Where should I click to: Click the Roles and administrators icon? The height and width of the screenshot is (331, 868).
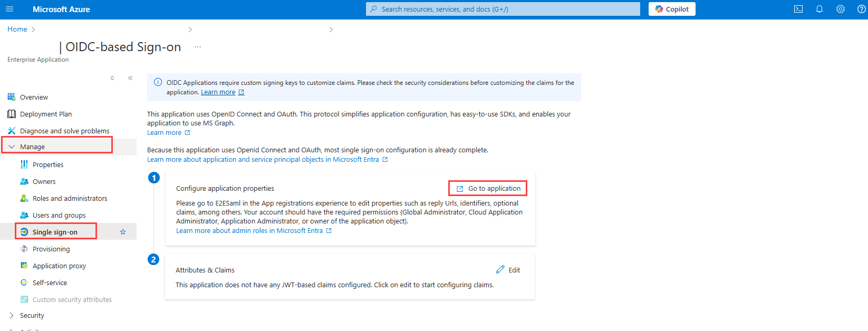click(x=24, y=198)
